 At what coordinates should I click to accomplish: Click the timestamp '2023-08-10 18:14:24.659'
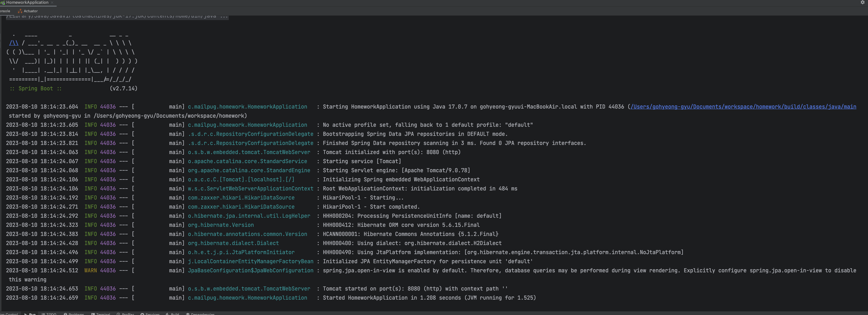[42, 298]
